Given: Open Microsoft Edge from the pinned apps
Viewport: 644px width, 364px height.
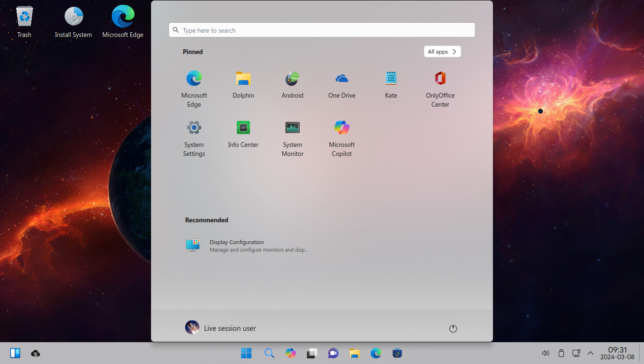Looking at the screenshot, I should pyautogui.click(x=194, y=89).
